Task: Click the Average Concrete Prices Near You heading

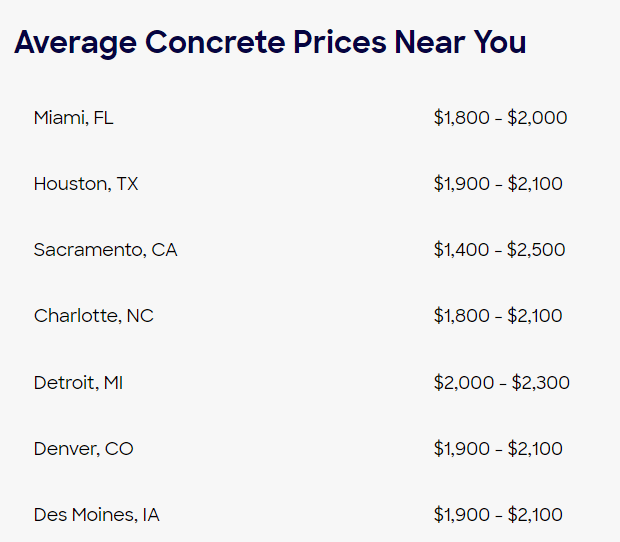Action: click(270, 43)
